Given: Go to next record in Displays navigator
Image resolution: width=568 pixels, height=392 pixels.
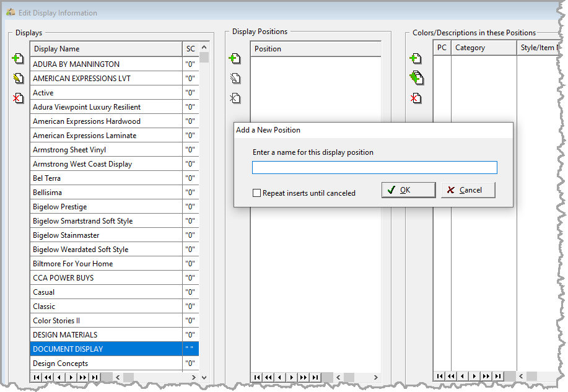Looking at the screenshot, I should click(71, 377).
